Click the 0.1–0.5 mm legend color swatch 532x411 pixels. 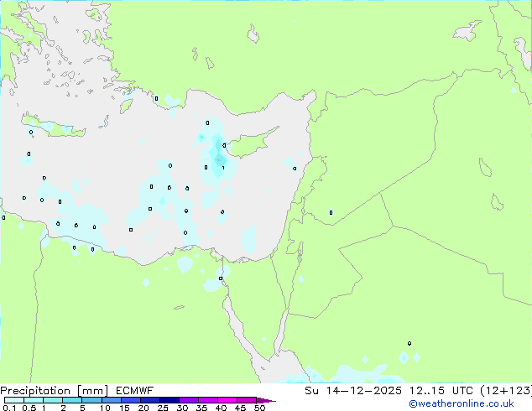click(x=14, y=400)
